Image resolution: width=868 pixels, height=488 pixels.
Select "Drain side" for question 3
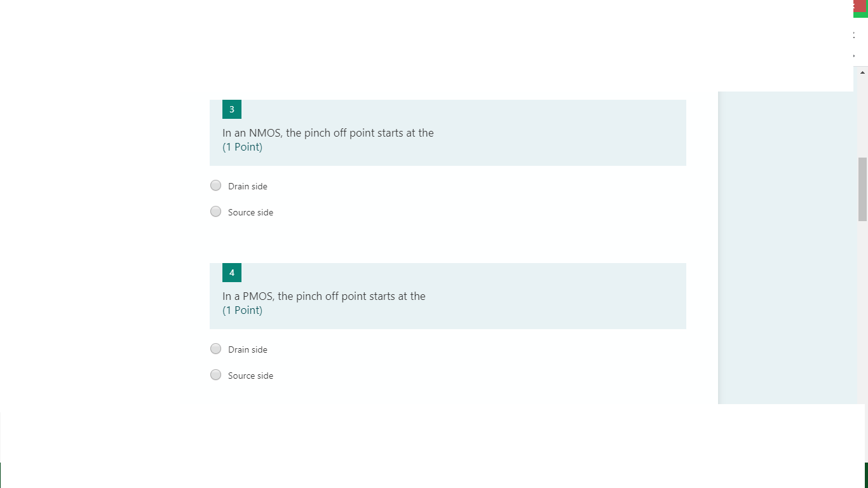click(x=215, y=185)
